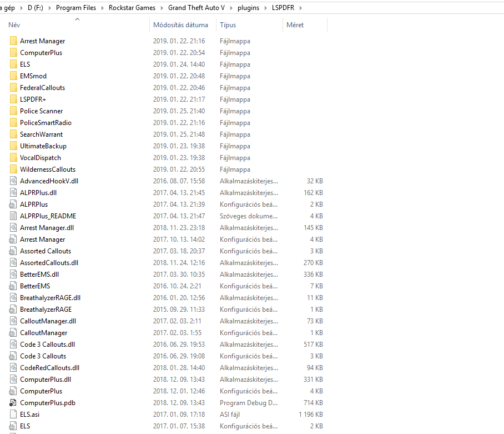The image size is (504, 434).
Task: Click the ALPRPlus configuration file icon
Action: (13, 204)
